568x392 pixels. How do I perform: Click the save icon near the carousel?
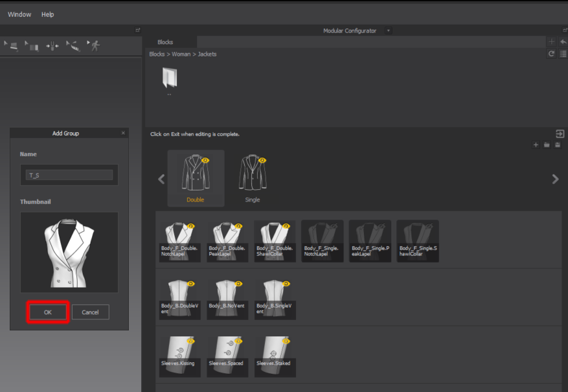point(557,144)
